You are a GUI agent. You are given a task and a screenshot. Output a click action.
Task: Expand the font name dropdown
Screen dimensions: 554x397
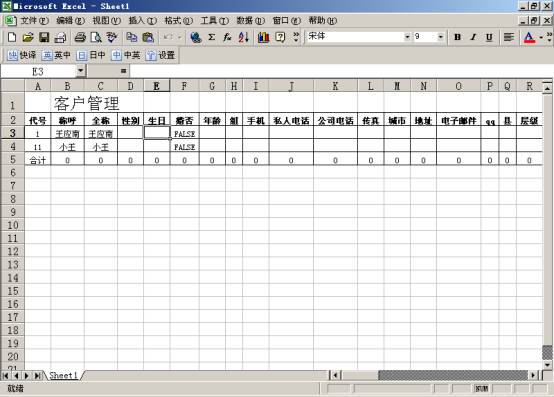(x=407, y=37)
